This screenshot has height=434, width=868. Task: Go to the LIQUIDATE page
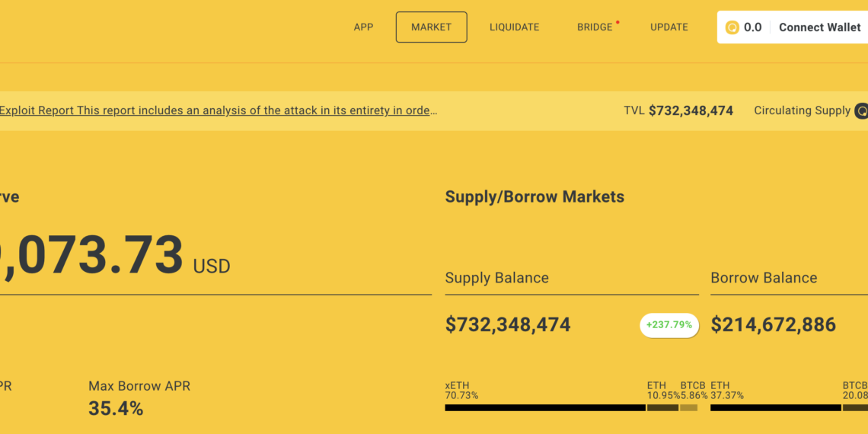pos(514,27)
